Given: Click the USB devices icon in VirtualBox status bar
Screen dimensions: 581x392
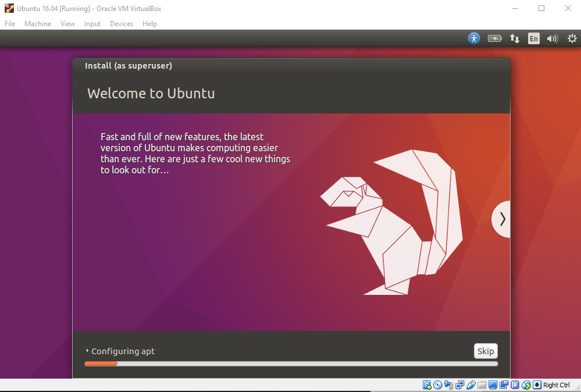Looking at the screenshot, I should tap(471, 385).
